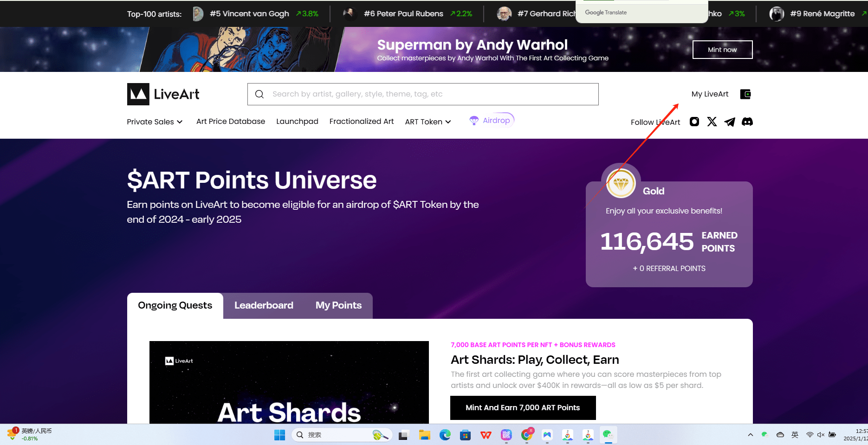868x445 pixels.
Task: Open the Airdrop link
Action: pyautogui.click(x=496, y=121)
